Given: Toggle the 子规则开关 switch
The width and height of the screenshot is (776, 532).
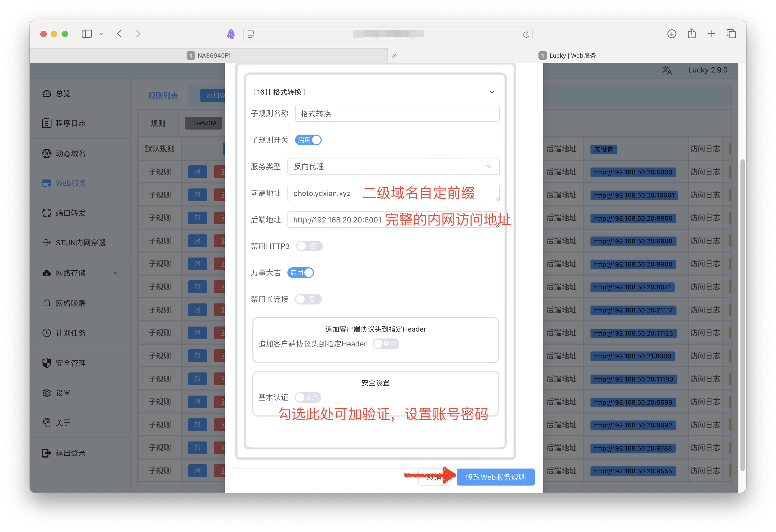Looking at the screenshot, I should tap(308, 140).
